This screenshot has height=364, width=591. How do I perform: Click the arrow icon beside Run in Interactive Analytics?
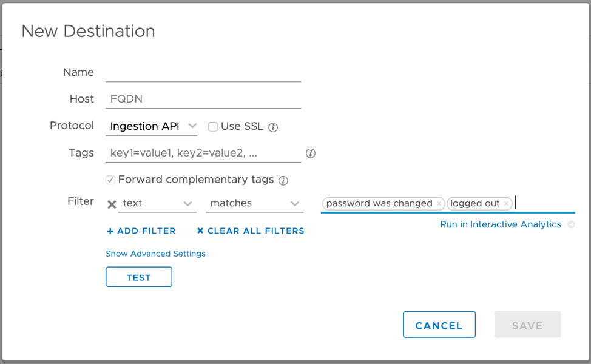click(570, 224)
